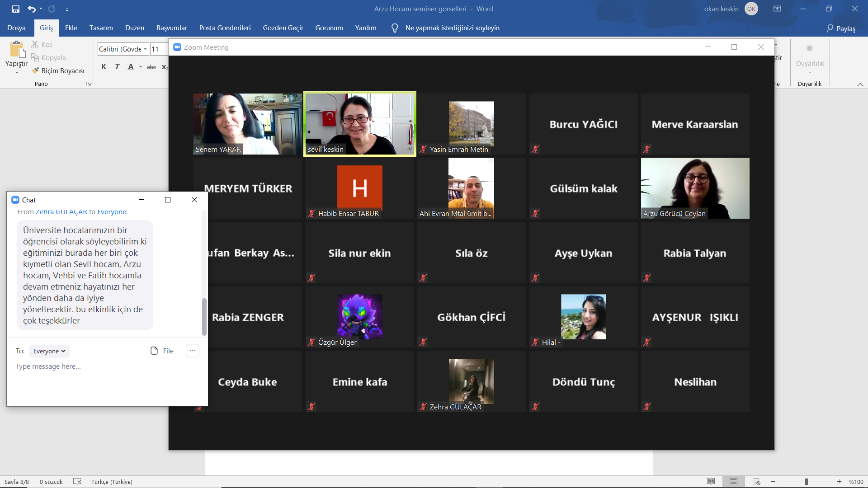The image size is (868, 488).
Task: Open the Calibri font name dropdown
Action: click(145, 49)
